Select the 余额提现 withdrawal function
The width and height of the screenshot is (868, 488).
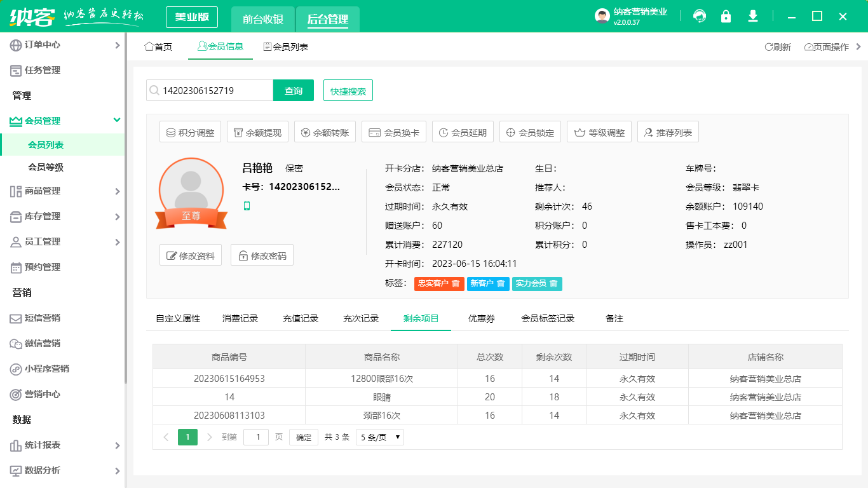click(257, 132)
